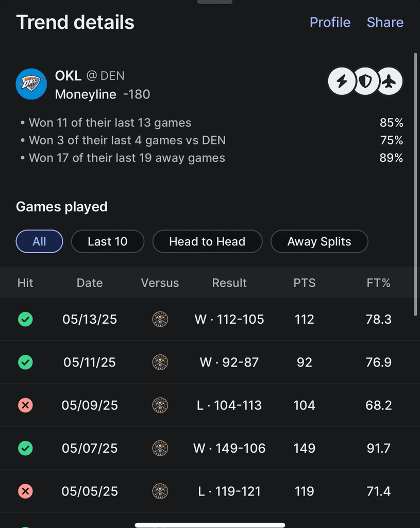420x528 pixels.
Task: Open the Profile page
Action: [330, 22]
